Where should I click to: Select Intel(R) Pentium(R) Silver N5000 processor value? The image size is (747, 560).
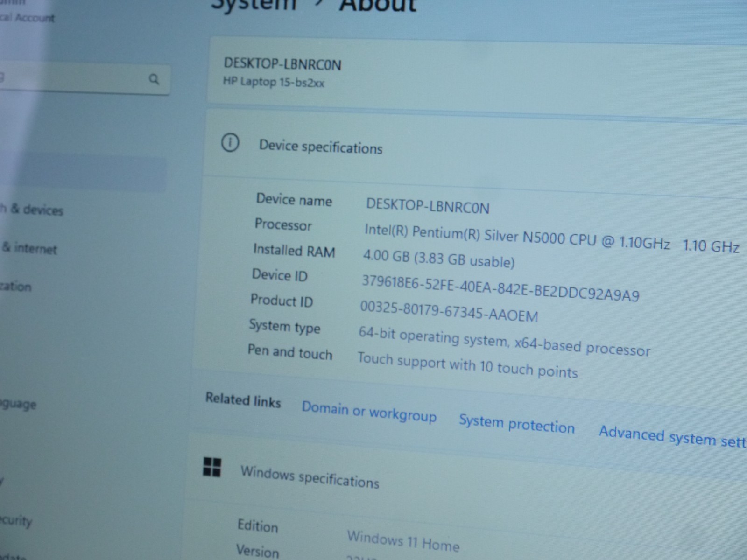[x=552, y=238]
